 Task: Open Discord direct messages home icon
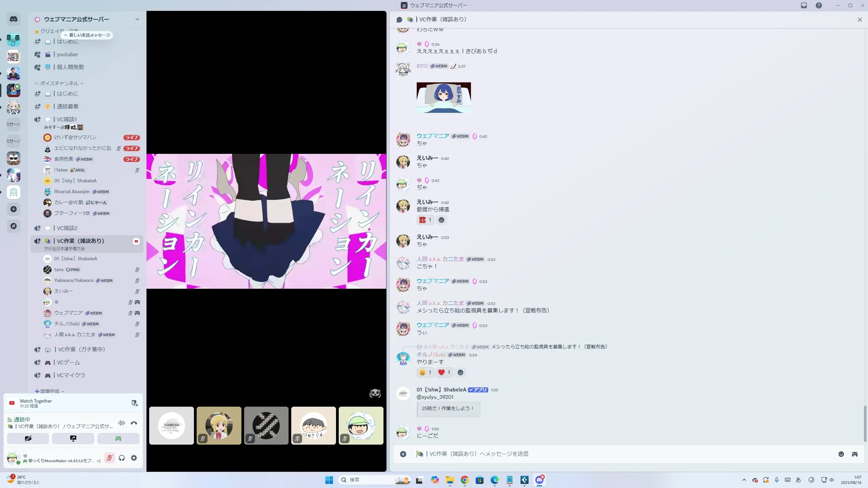pyautogui.click(x=14, y=19)
